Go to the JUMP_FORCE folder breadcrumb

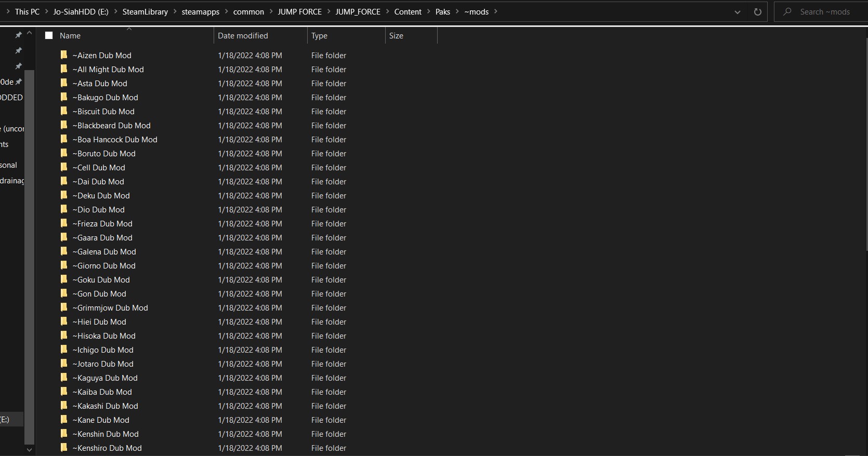coord(358,11)
